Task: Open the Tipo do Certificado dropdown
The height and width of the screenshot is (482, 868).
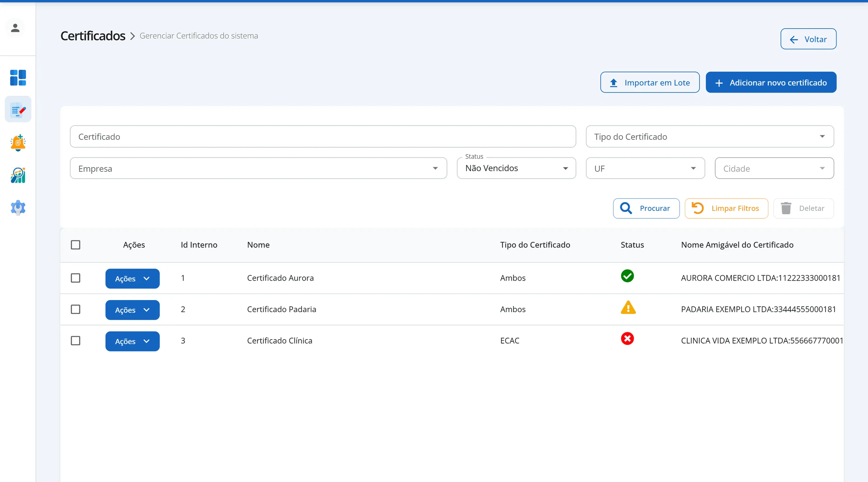Action: coord(710,136)
